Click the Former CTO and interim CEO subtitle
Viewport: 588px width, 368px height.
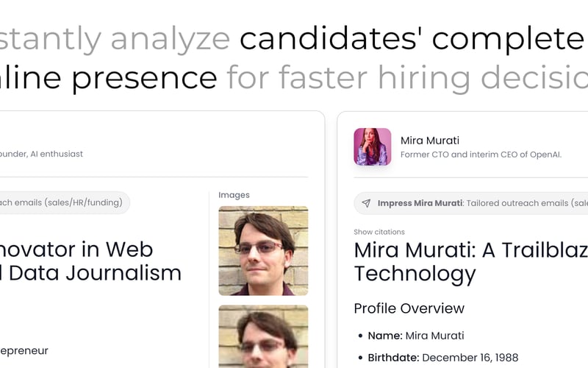click(x=481, y=155)
